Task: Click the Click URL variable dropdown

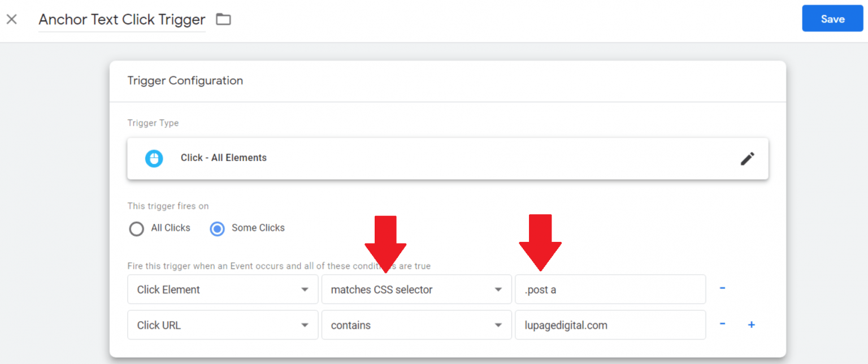Action: pos(222,325)
